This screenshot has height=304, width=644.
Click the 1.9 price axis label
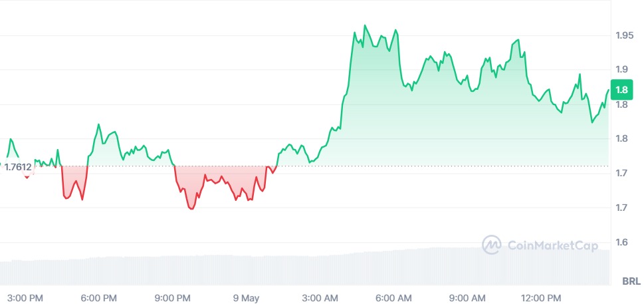pyautogui.click(x=622, y=69)
